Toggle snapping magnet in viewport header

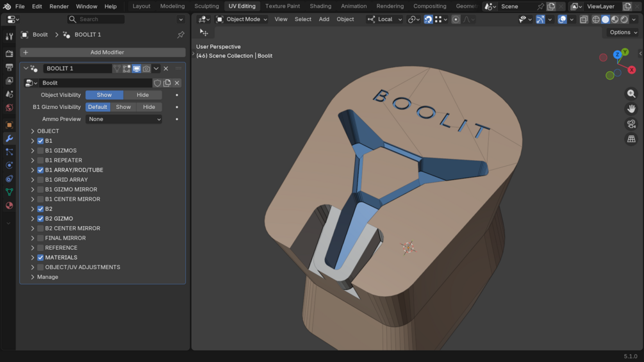pos(429,19)
